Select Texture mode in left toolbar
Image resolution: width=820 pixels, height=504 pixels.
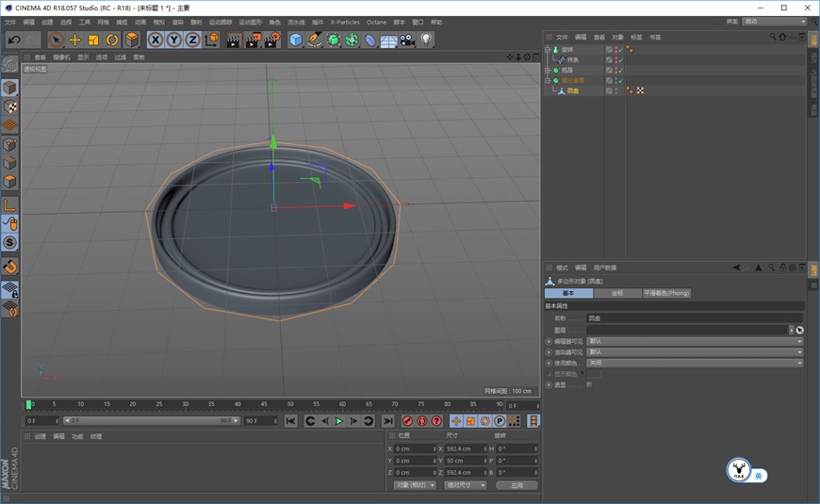point(10,106)
